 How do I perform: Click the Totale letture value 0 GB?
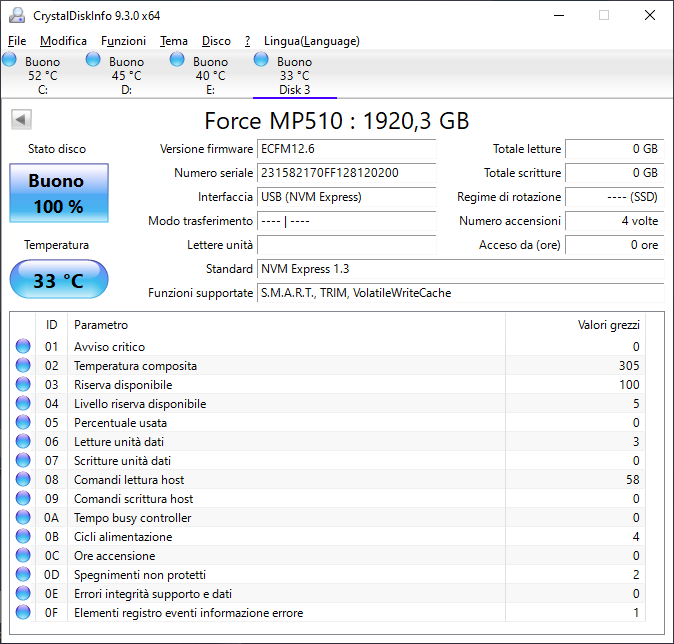point(615,149)
